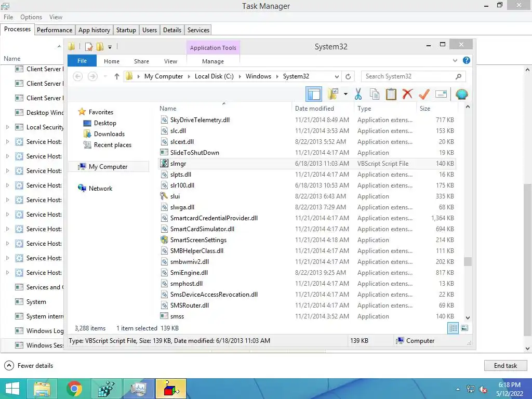Click the Windows Start button

click(x=12, y=389)
